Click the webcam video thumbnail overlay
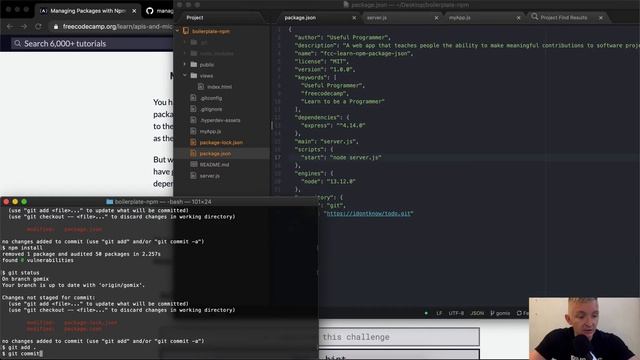 pos(584,329)
